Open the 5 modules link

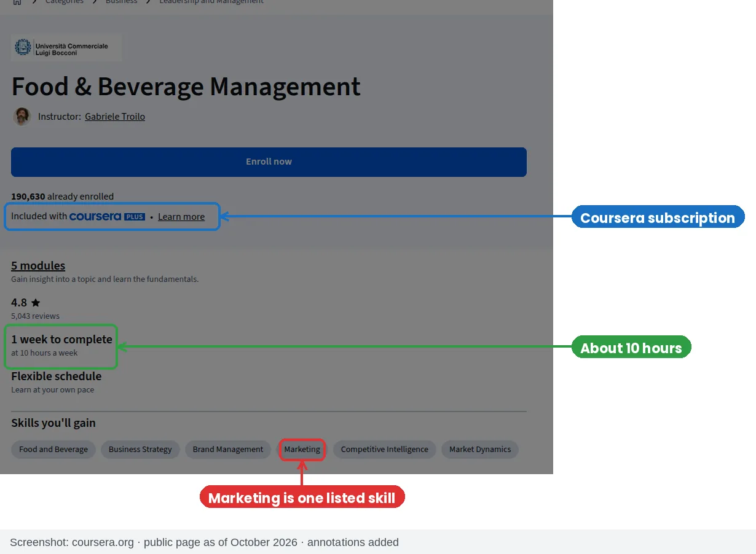click(38, 265)
